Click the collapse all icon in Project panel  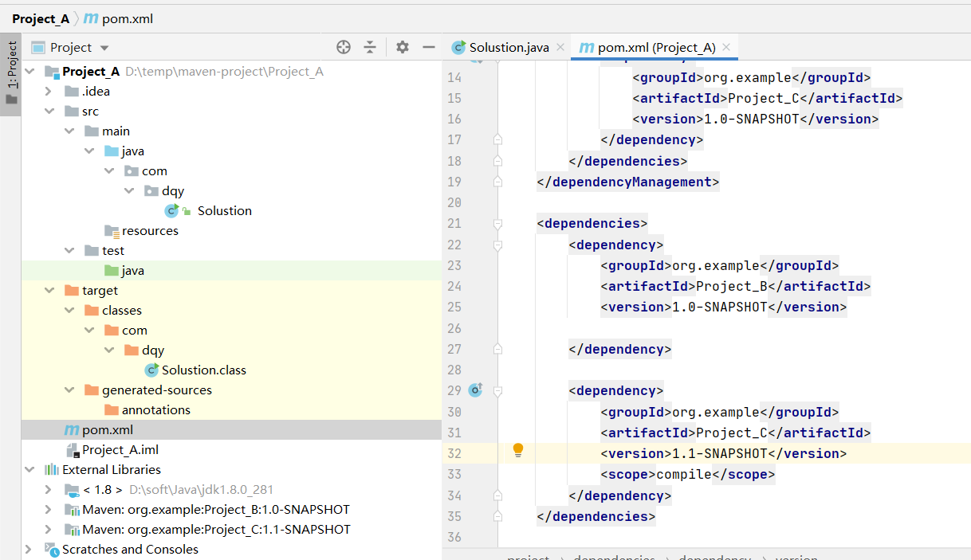pyautogui.click(x=370, y=47)
